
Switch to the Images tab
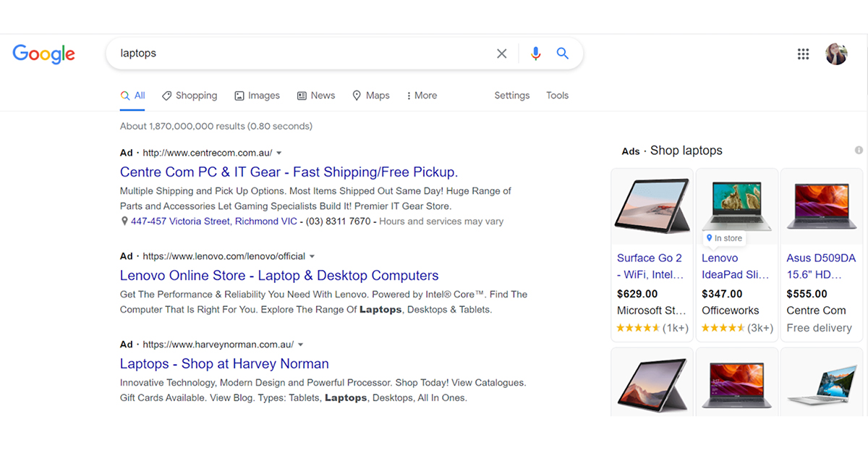[x=257, y=96]
